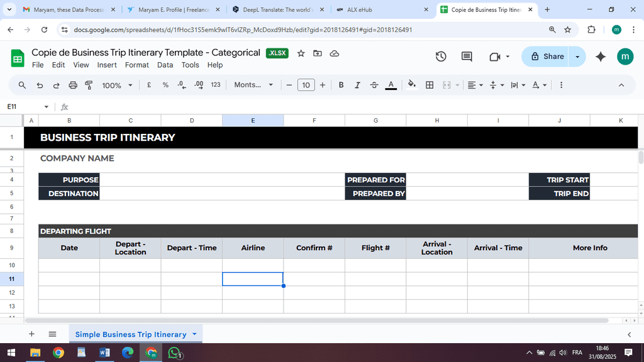Screen dimensions: 644x362
Task: Decrease decimal places icon
Action: [x=182, y=85]
